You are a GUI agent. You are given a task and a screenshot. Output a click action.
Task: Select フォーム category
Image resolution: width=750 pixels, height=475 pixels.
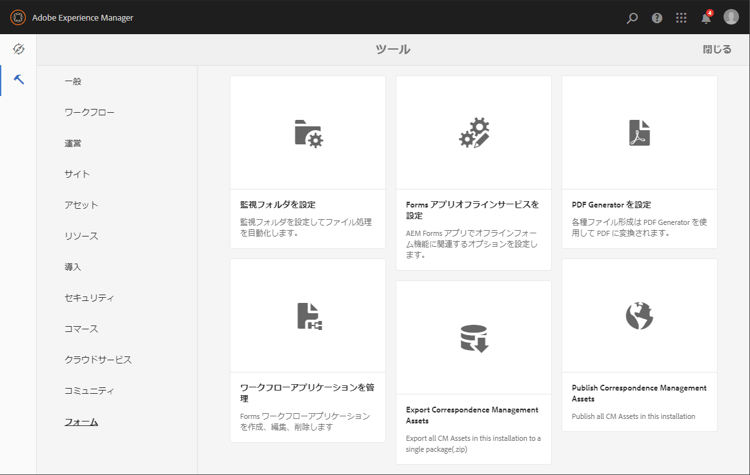(81, 421)
